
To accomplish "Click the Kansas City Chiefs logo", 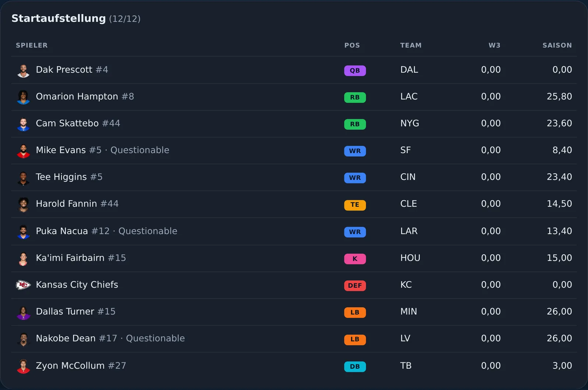I will tap(24, 285).
